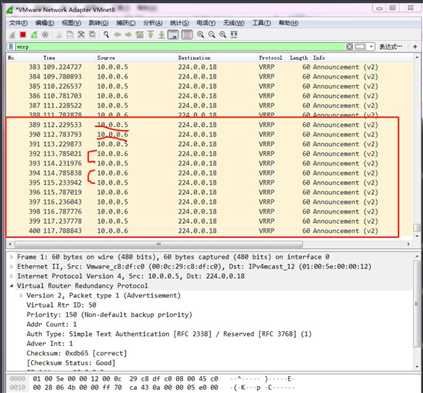Select packet 392 at time 113.785021
The height and width of the screenshot is (393, 423).
(x=210, y=154)
